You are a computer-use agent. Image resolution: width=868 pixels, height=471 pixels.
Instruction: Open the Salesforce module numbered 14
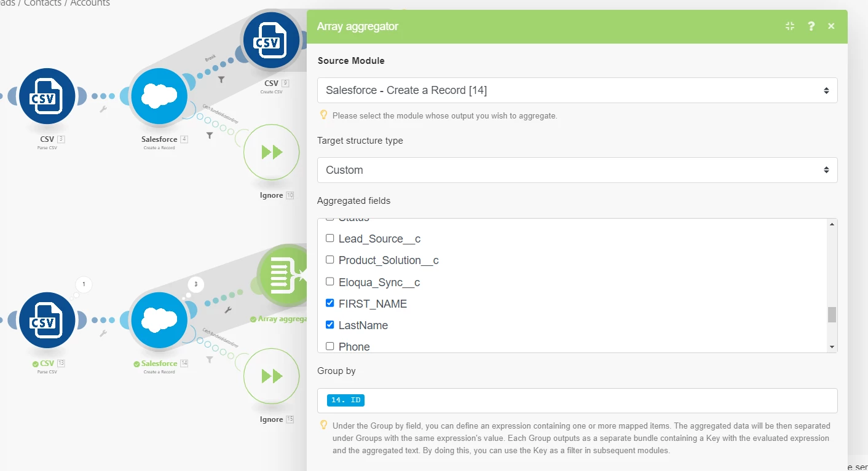[x=159, y=321]
